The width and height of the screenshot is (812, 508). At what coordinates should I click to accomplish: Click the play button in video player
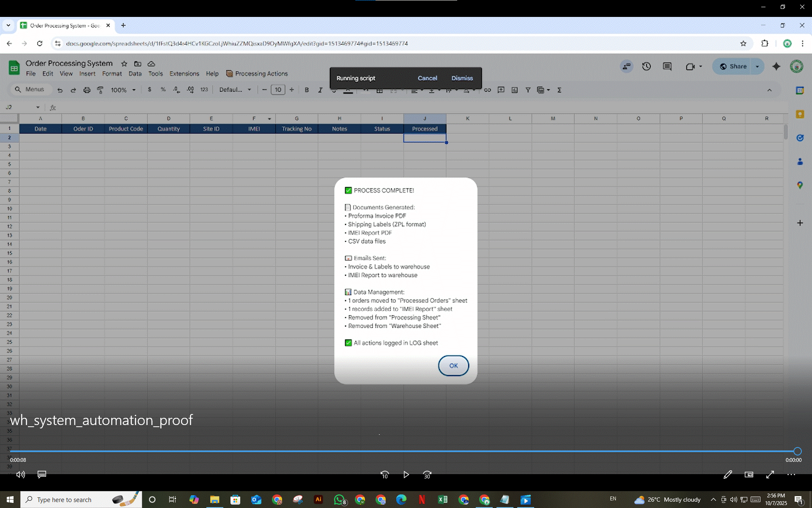click(406, 475)
